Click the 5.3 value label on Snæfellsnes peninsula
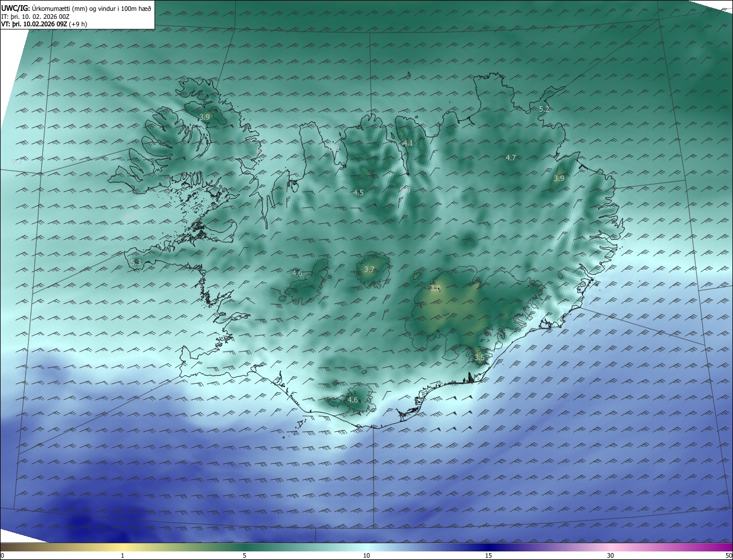Image resolution: width=733 pixels, height=560 pixels. pos(136,263)
